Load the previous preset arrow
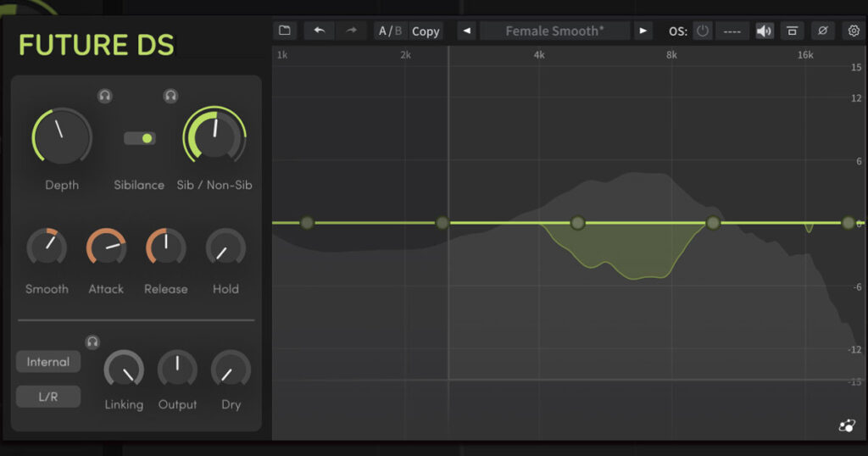Screen dimensions: 868x456 pos(467,31)
